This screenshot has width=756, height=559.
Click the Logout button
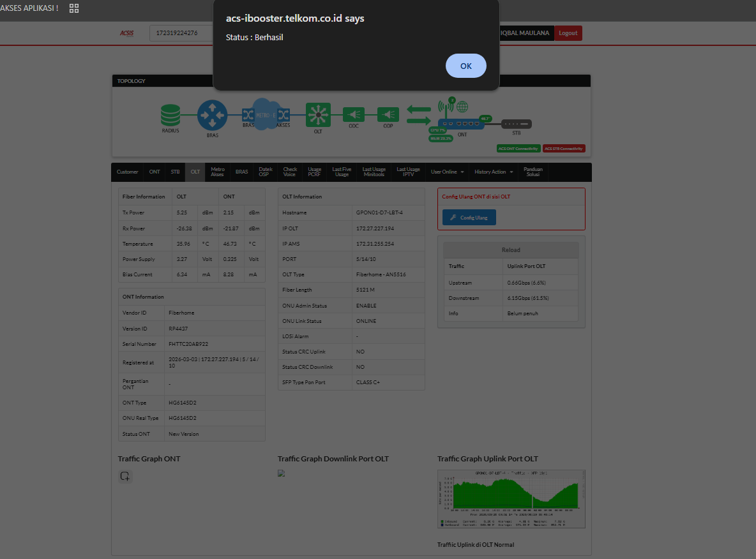coord(568,33)
